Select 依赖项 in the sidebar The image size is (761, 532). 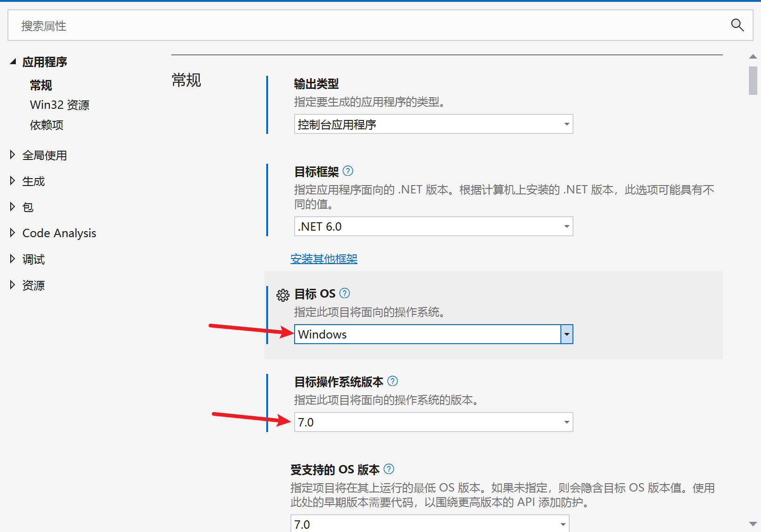(x=47, y=125)
